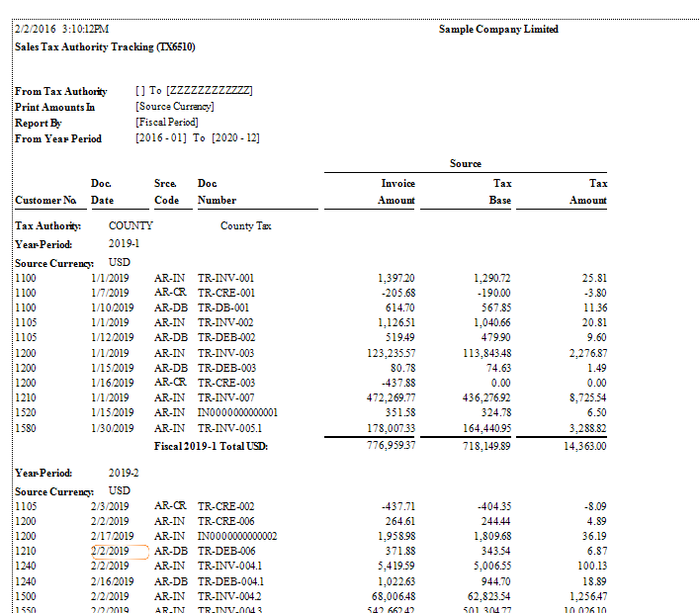Select the [Fiscal Period] report-by value
The width and height of the screenshot is (700, 613).
click(167, 122)
